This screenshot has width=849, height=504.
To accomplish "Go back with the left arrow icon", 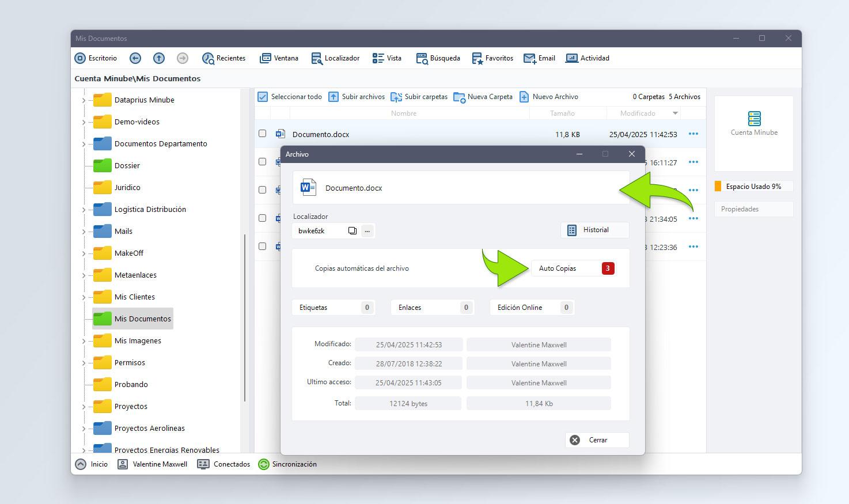I will coord(135,58).
